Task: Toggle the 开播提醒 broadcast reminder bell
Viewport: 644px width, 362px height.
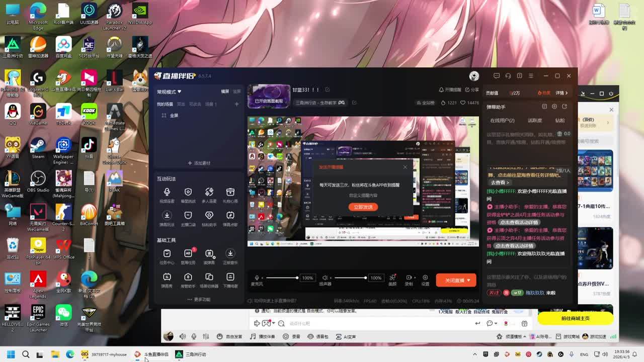Action: 450,89
